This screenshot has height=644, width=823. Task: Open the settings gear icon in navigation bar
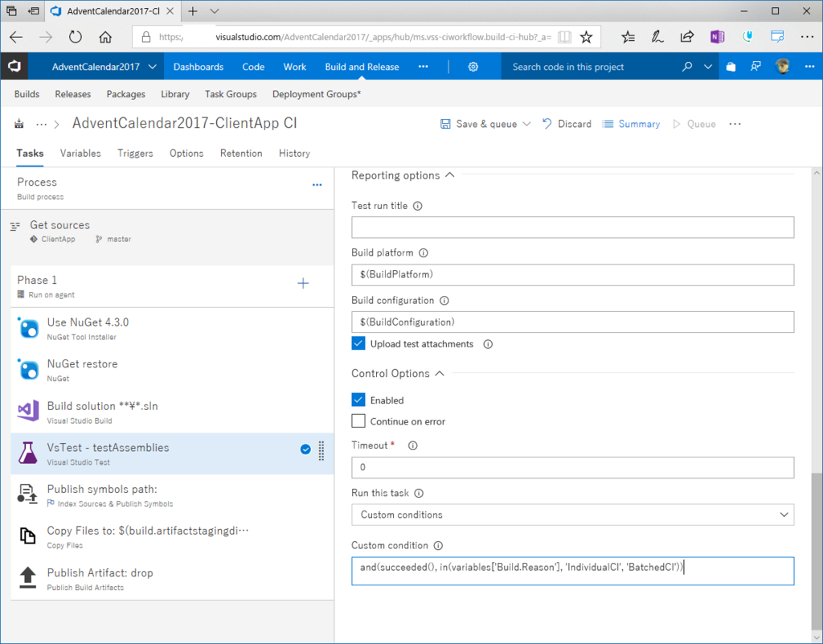coord(473,67)
